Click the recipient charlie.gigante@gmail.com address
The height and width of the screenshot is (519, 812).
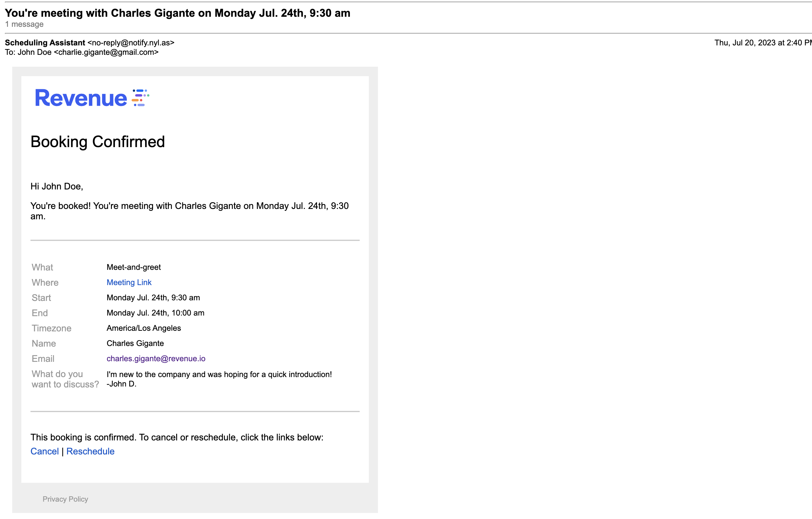click(x=106, y=52)
